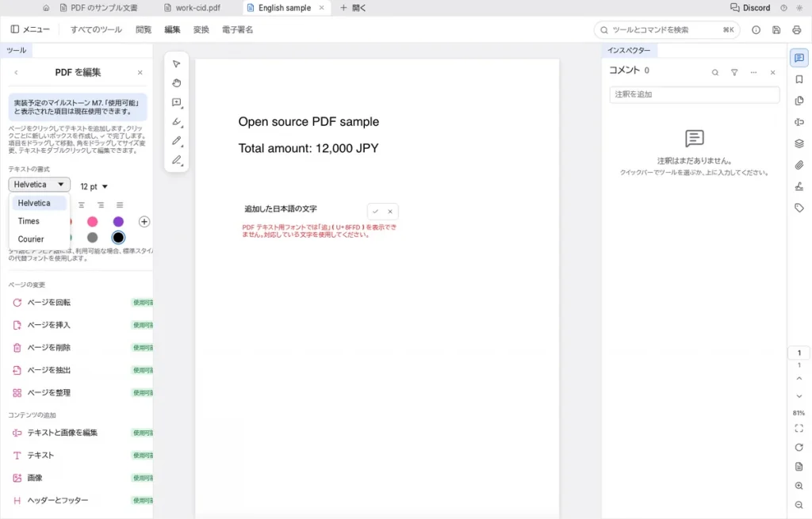The width and height of the screenshot is (812, 519).
Task: Open the 電子署名 menu
Action: [x=238, y=29]
